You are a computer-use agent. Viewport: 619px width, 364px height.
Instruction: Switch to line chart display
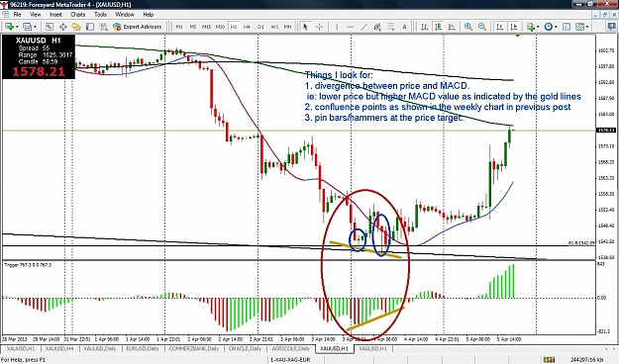[452, 27]
